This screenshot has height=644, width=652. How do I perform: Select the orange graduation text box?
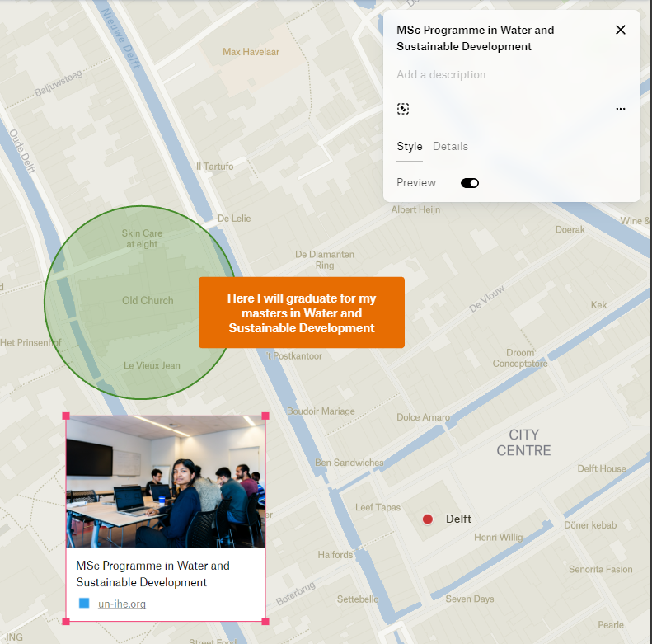click(301, 313)
